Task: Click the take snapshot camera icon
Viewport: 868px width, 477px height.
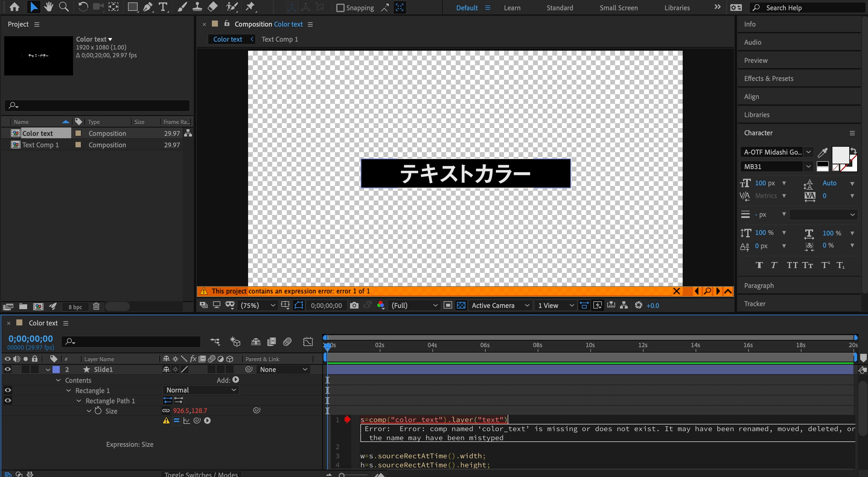Action: tap(354, 306)
